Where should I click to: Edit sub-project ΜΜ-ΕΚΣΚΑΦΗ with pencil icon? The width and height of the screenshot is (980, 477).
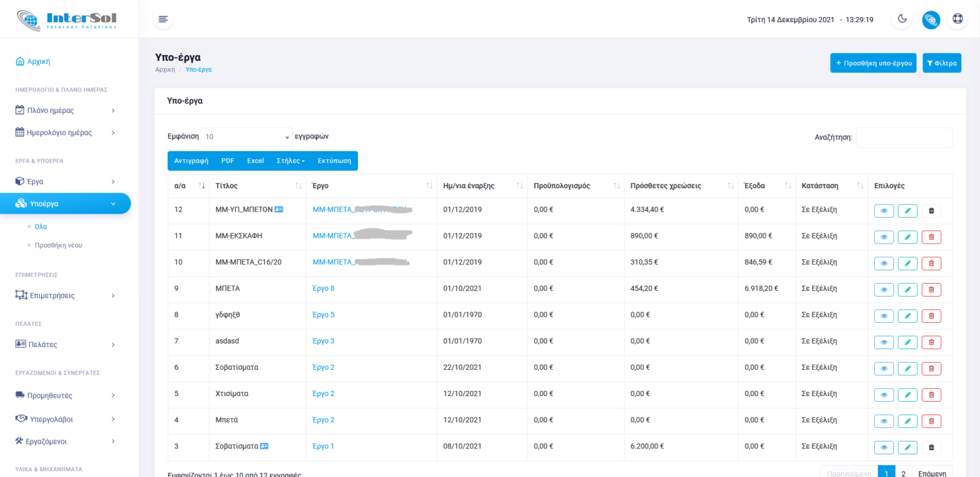907,237
